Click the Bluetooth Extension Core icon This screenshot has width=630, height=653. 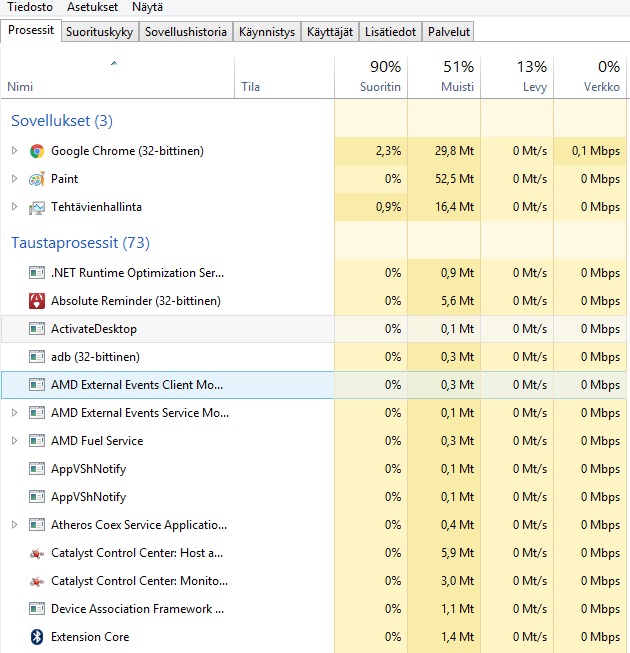click(x=37, y=637)
